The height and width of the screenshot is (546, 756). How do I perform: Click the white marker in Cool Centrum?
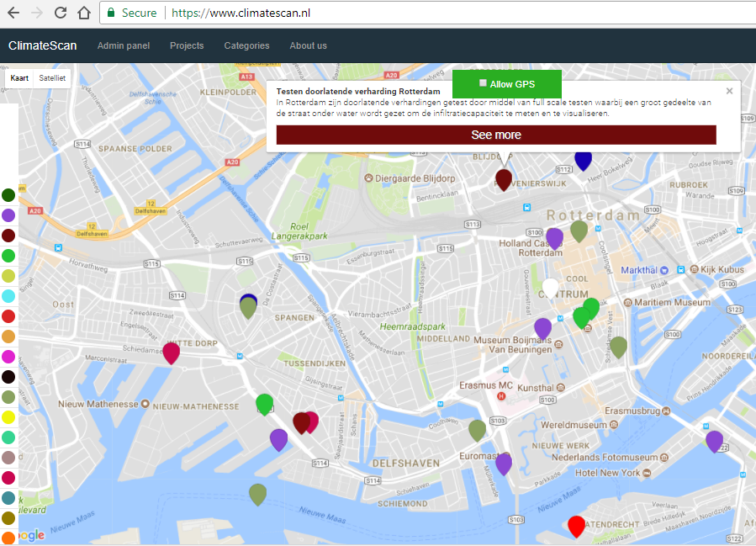(550, 289)
